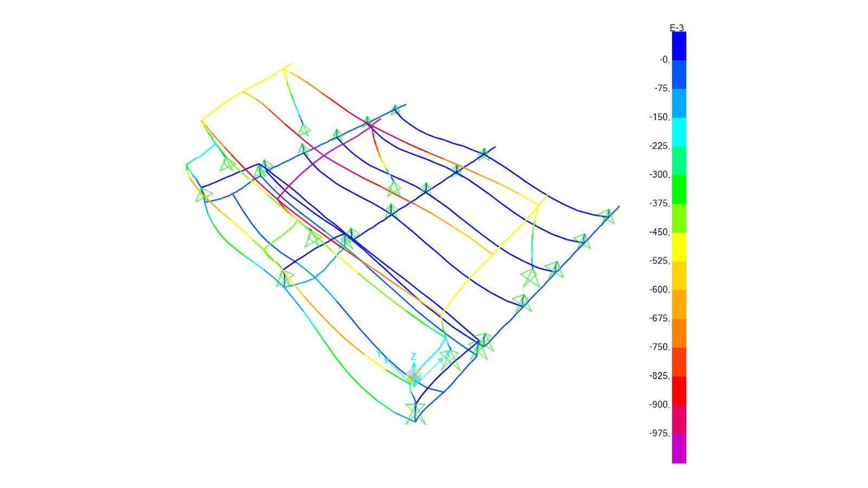Screen dimensions: 868x488
Task: Pick the cyan legend band between -150. and -225.
Action: tap(679, 132)
